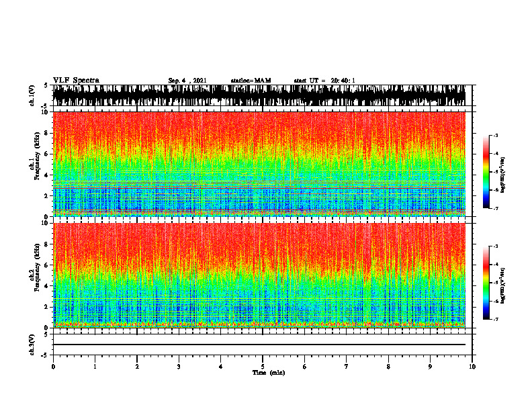This screenshot has height=411, width=532.
Task: Click the "9" tick on the time axis
Action: click(x=430, y=367)
